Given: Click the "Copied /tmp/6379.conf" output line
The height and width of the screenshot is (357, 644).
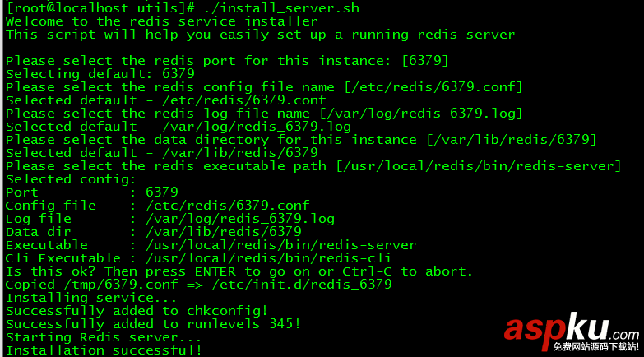Looking at the screenshot, I should (x=198, y=285).
